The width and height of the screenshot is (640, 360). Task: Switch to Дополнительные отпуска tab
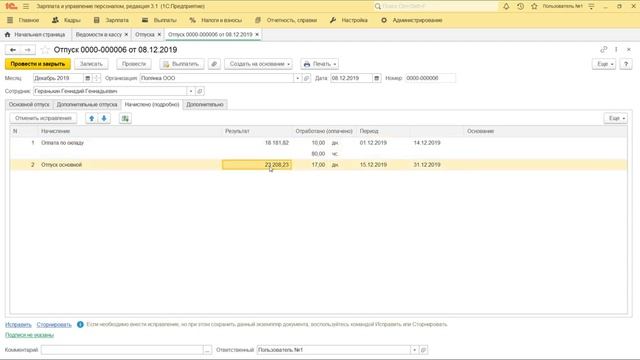click(x=87, y=104)
